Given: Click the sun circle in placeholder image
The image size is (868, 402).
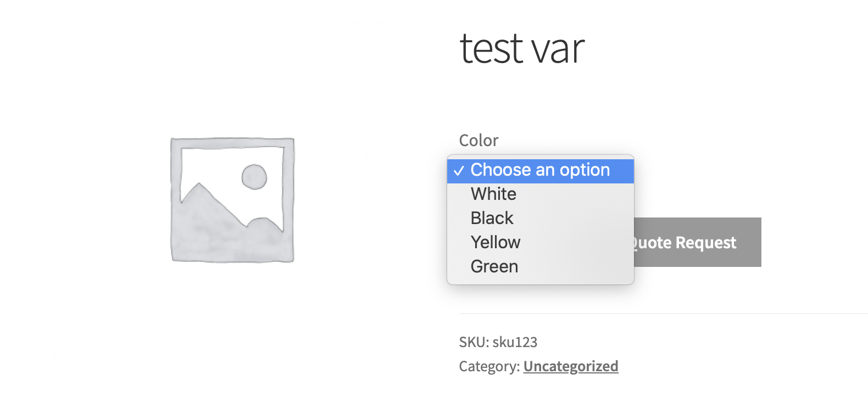Looking at the screenshot, I should pyautogui.click(x=254, y=177).
